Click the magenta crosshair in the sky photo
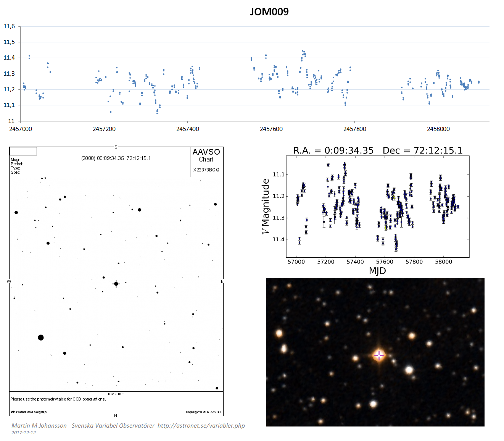 [379, 355]
